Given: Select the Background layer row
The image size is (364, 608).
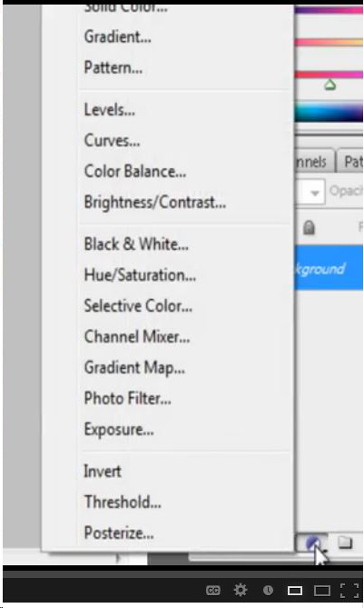Looking at the screenshot, I should 330,268.
